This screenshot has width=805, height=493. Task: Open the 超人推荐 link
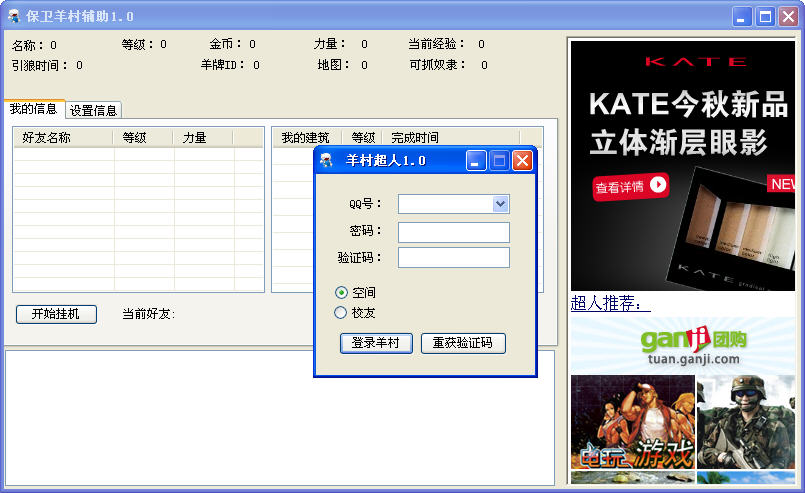610,303
